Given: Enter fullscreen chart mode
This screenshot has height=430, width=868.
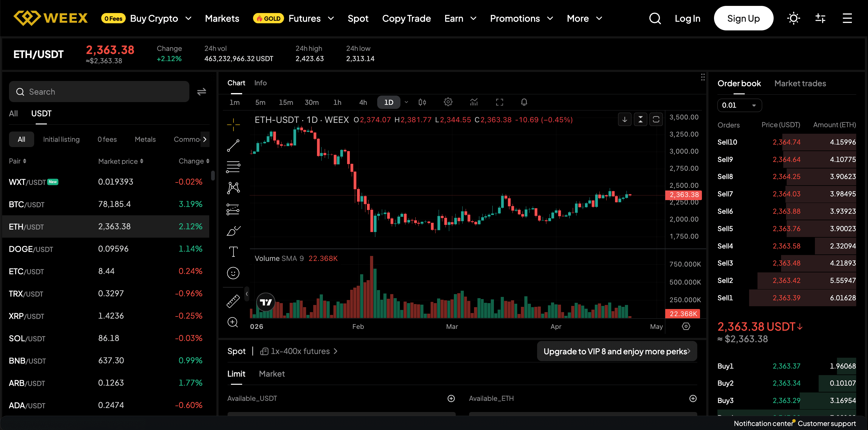Looking at the screenshot, I should point(500,102).
